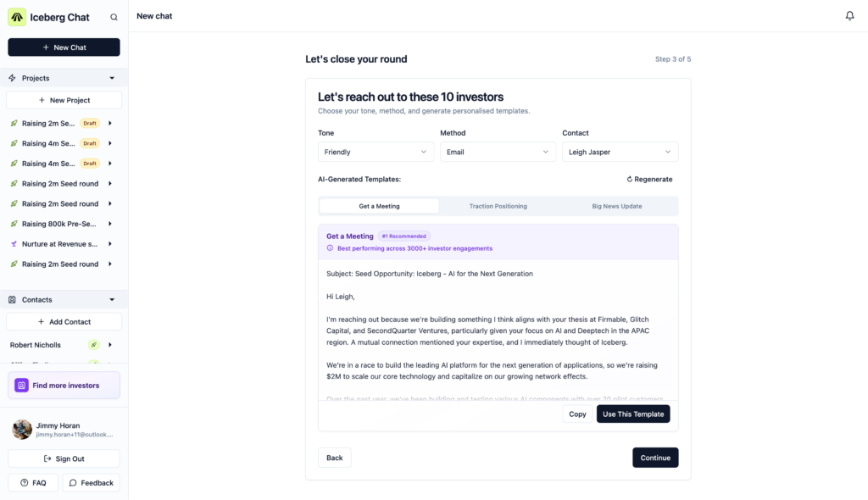Click Regenerate templates button
This screenshot has height=500, width=868.
[649, 180]
